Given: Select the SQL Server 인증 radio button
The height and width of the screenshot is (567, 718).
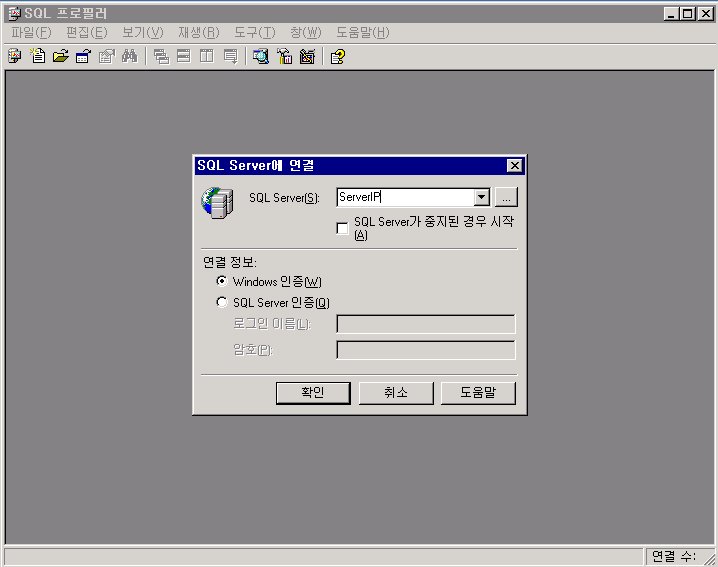Looking at the screenshot, I should pos(222,302).
